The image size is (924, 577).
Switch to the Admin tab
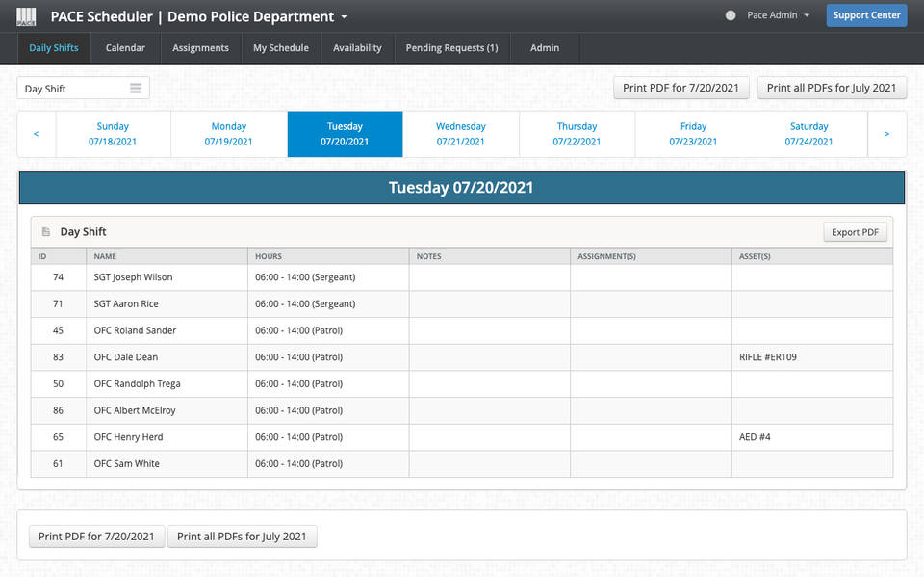point(545,47)
